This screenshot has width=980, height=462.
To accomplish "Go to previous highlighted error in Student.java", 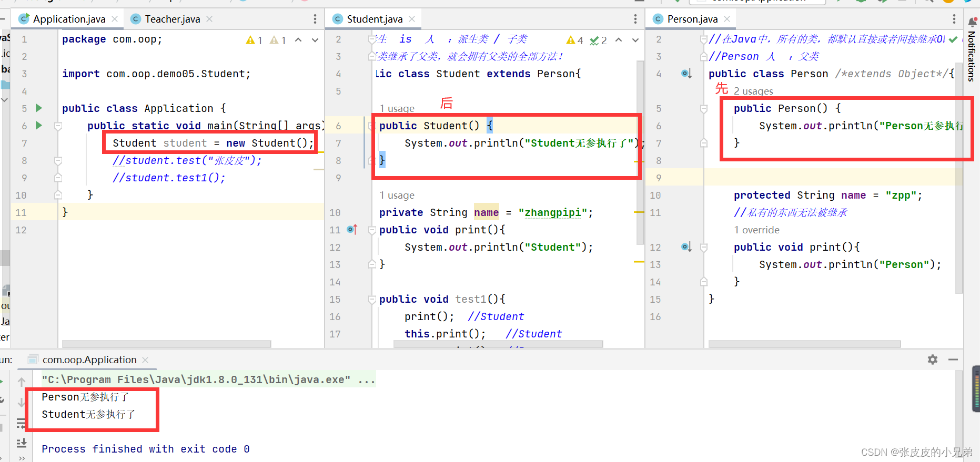I will tap(619, 40).
